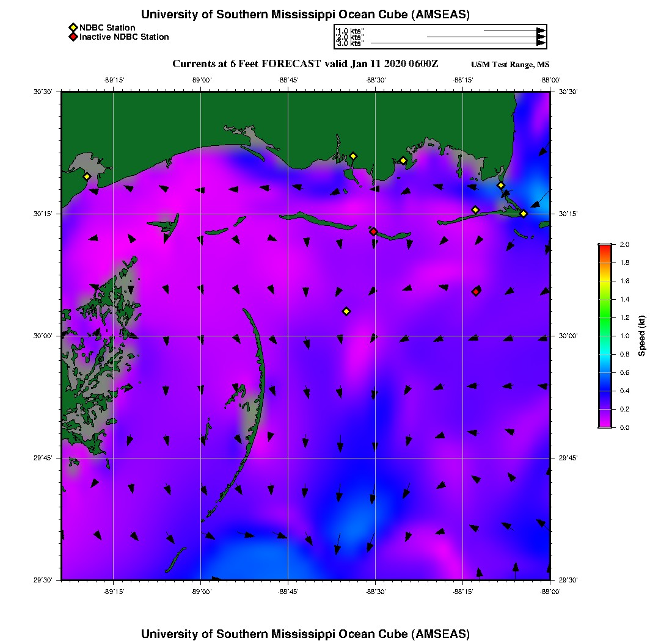This screenshot has width=672, height=641.
Task: Click the 1.0 kts reference arrow head
Action: click(541, 31)
